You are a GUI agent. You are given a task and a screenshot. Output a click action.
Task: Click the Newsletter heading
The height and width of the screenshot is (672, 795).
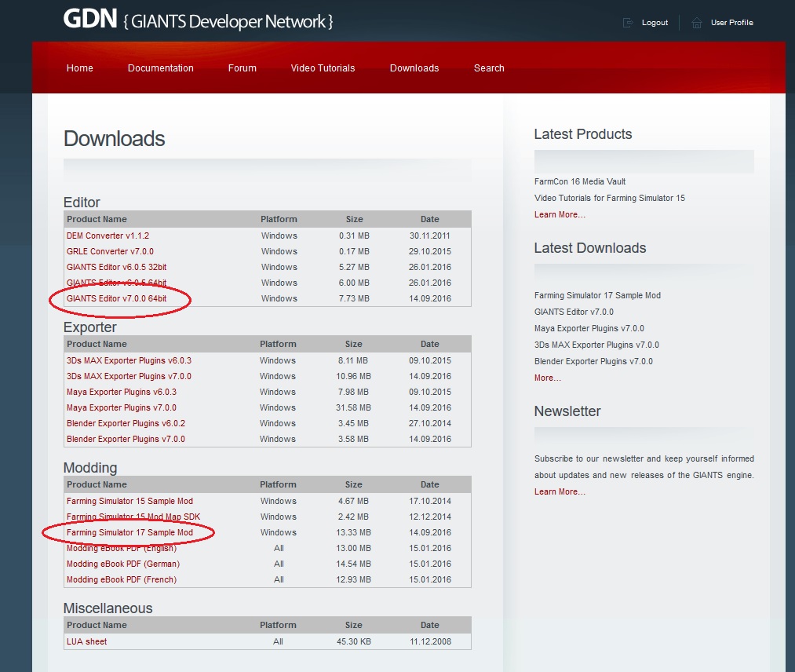click(x=567, y=411)
